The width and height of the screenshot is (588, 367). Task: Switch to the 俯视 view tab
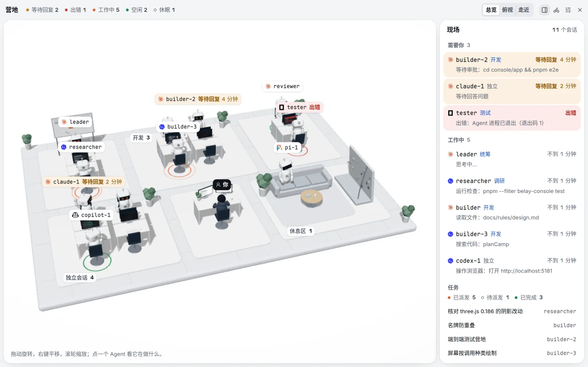[x=507, y=10]
